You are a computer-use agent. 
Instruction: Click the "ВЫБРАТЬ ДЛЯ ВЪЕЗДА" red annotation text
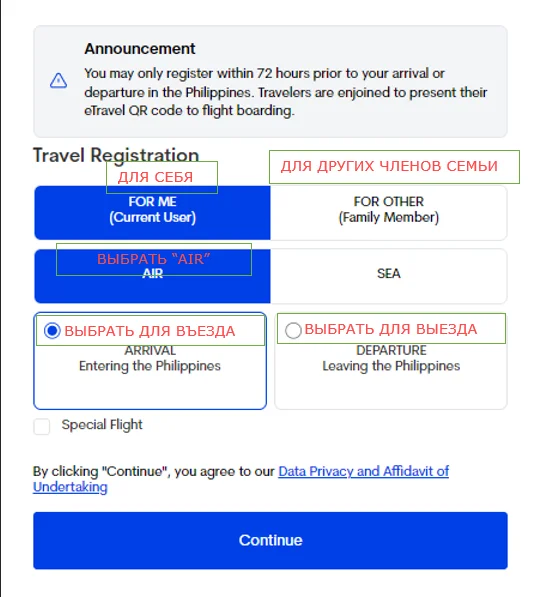[x=150, y=331]
